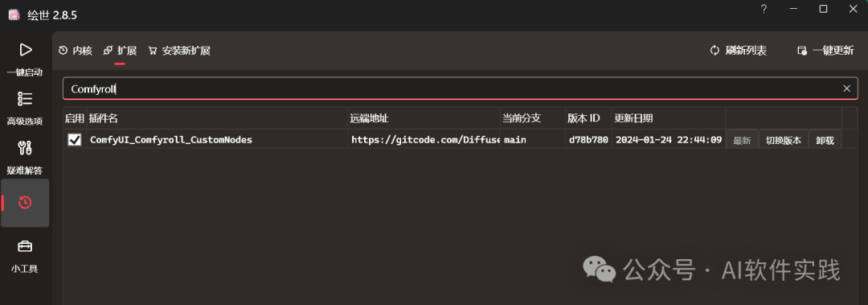
Task: Click the 最新 status button
Action: tap(742, 140)
